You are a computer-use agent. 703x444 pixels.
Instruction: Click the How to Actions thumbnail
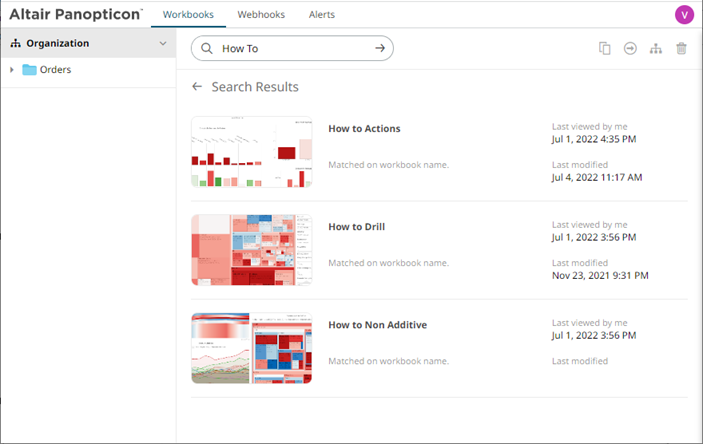251,152
